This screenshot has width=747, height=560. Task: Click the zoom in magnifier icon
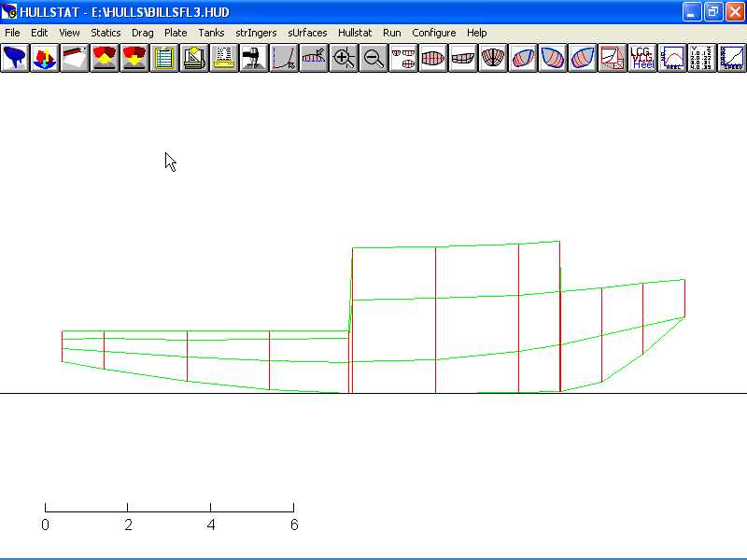pyautogui.click(x=344, y=58)
